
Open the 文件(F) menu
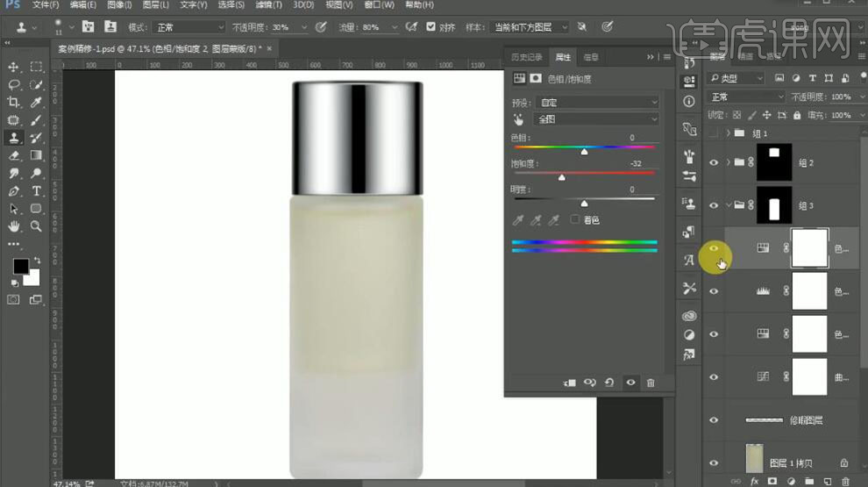coord(46,5)
